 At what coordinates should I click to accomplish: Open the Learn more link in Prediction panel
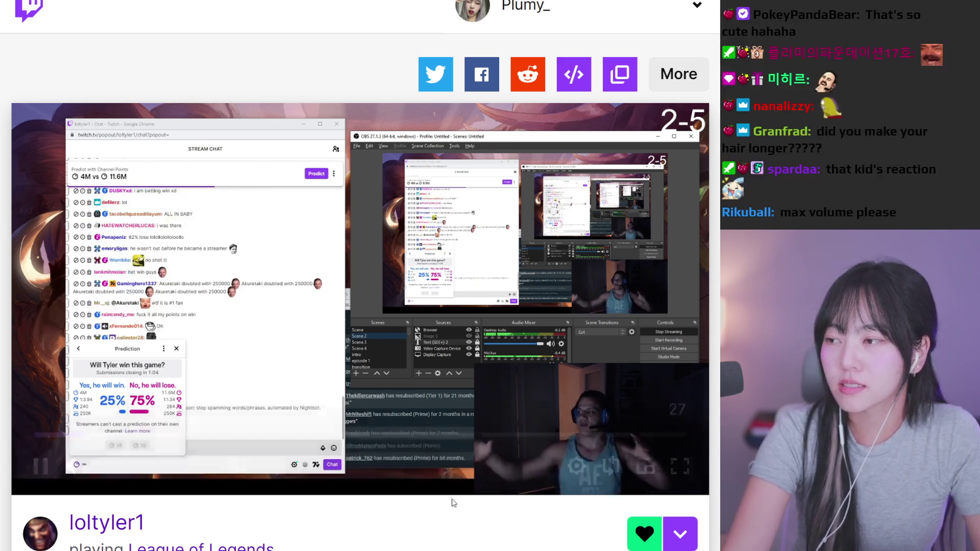138,431
